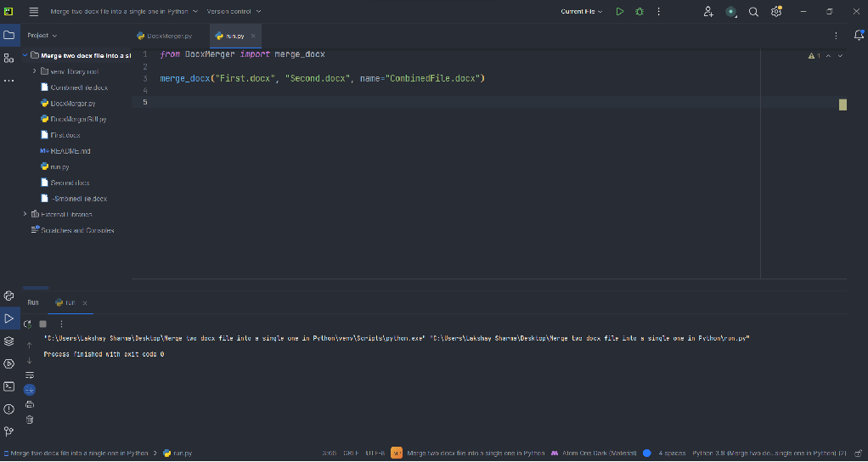Open the Notifications bell icon

pos(858,36)
